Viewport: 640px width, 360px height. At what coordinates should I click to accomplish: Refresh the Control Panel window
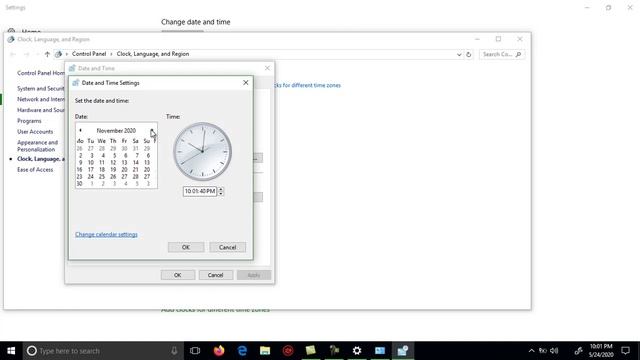click(469, 54)
